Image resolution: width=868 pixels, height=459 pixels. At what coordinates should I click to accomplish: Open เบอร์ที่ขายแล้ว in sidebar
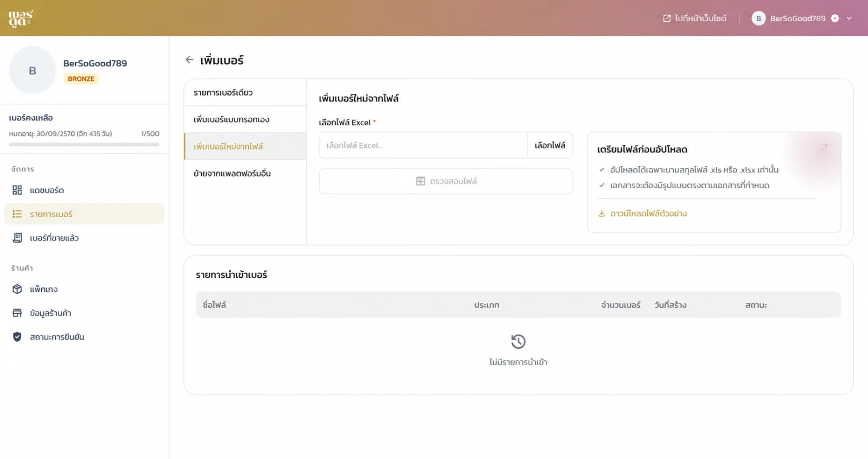coord(84,238)
